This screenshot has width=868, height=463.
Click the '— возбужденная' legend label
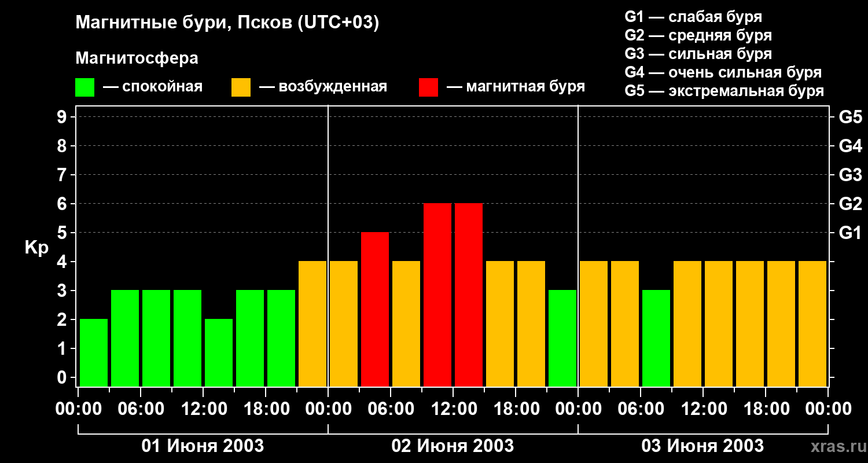click(323, 87)
